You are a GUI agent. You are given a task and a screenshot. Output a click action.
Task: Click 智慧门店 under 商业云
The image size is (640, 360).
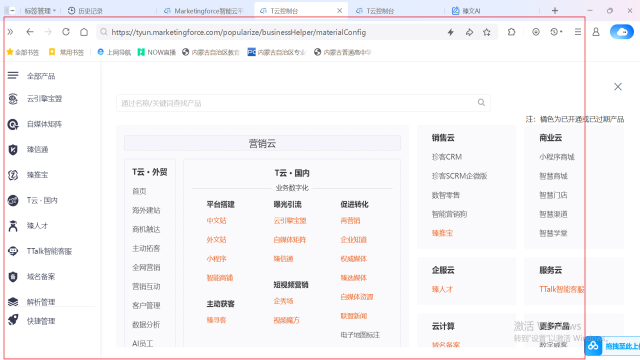coord(553,195)
